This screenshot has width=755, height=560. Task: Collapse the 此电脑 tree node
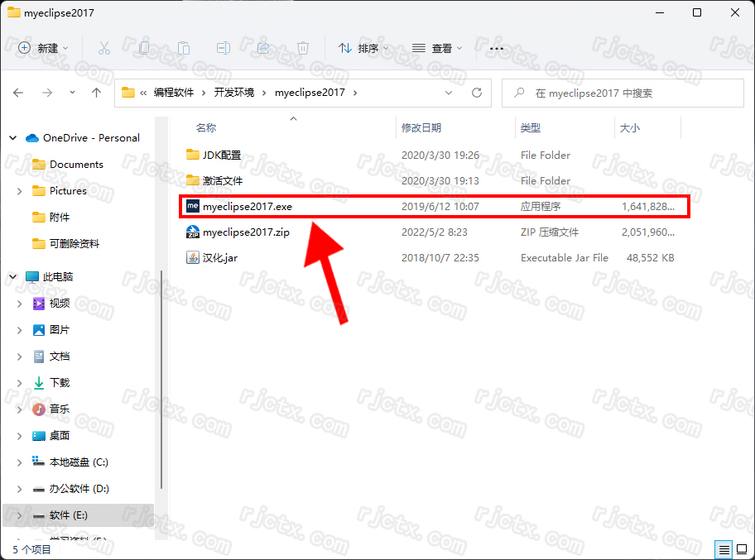tap(12, 277)
